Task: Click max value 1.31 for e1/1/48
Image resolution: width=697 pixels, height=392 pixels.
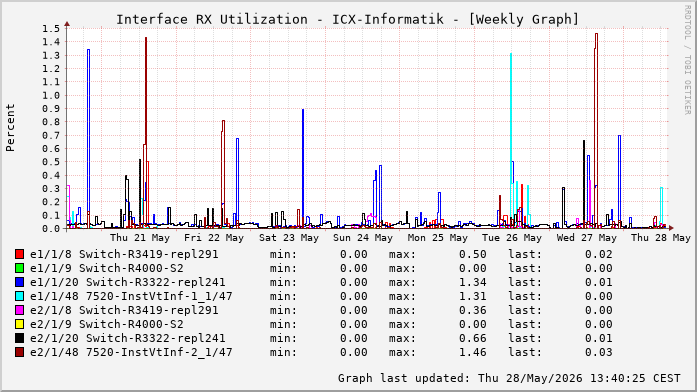Action: [473, 296]
